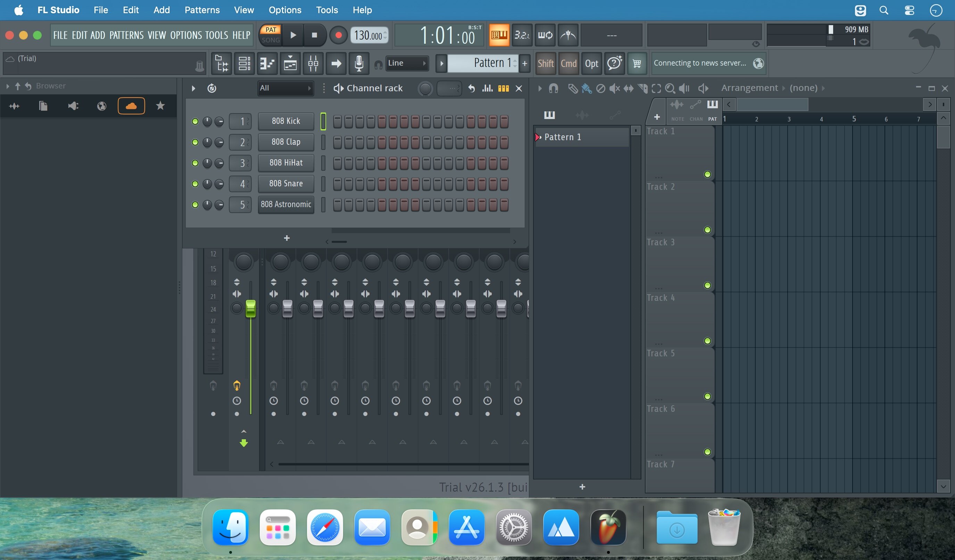This screenshot has height=560, width=955.
Task: Toggle the metronome icon
Action: [568, 35]
